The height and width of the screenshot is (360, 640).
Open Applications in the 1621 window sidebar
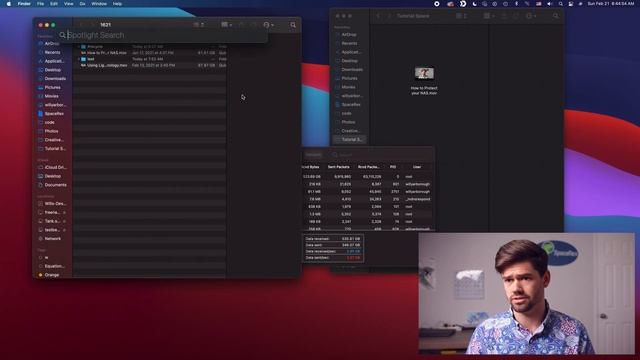coord(52,61)
